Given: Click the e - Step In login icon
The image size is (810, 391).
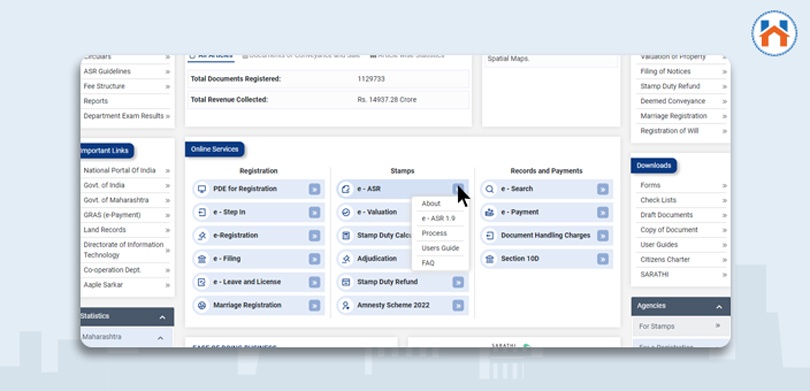Looking at the screenshot, I should [201, 212].
